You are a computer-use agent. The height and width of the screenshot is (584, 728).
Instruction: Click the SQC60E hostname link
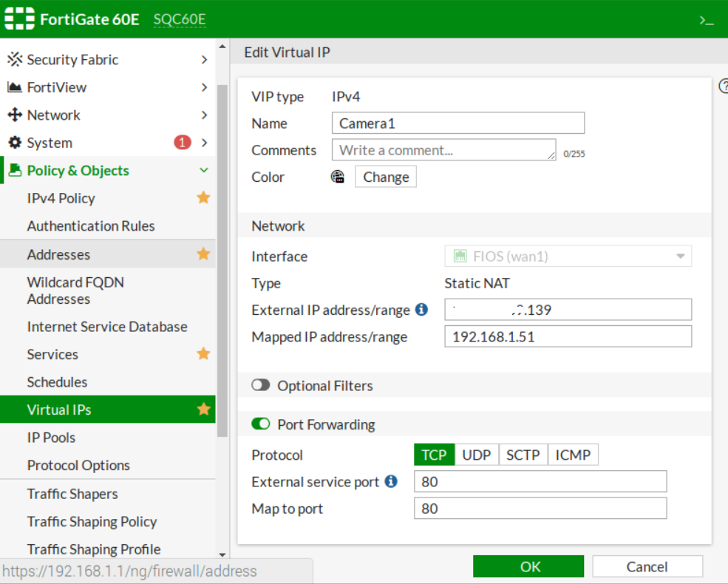point(180,19)
